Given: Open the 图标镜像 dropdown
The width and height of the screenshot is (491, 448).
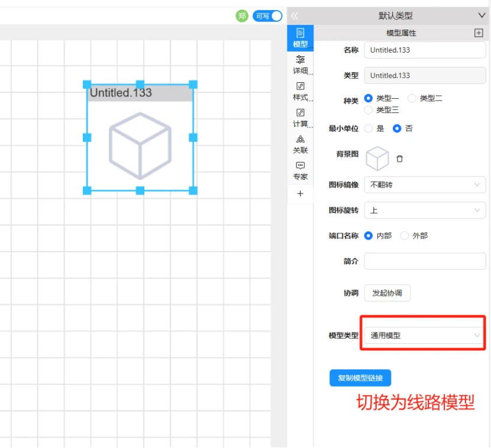Looking at the screenshot, I should coord(425,185).
